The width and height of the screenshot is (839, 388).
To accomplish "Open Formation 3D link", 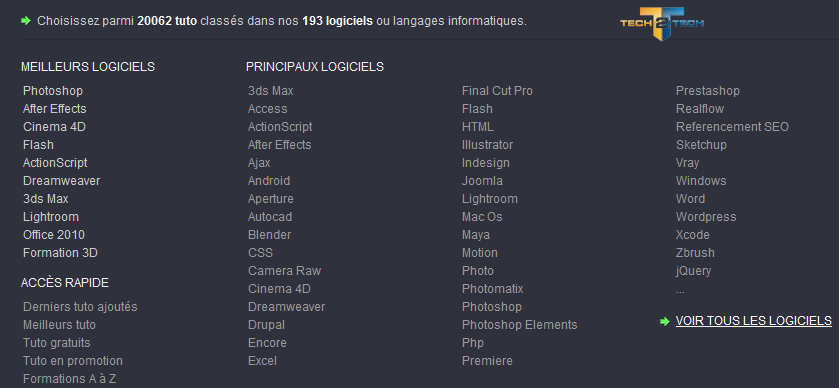I will pos(60,253).
